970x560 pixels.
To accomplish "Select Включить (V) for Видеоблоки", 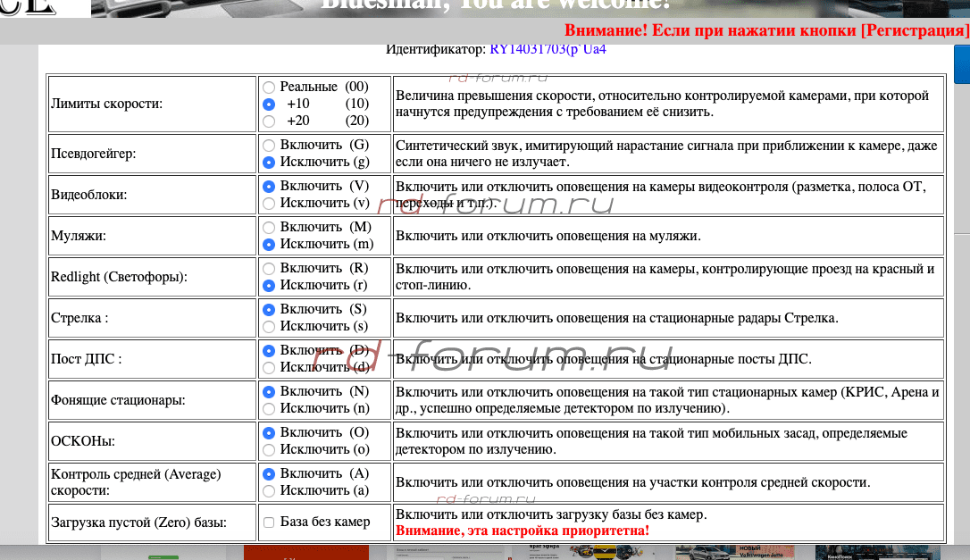I will (269, 187).
